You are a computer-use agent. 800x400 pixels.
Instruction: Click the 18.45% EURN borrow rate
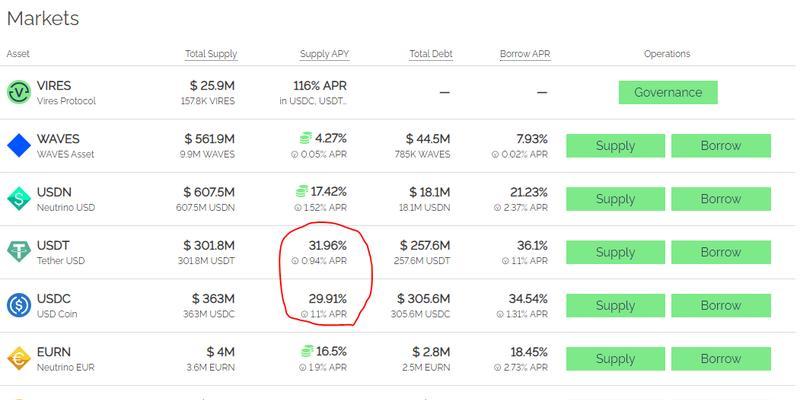[529, 352]
